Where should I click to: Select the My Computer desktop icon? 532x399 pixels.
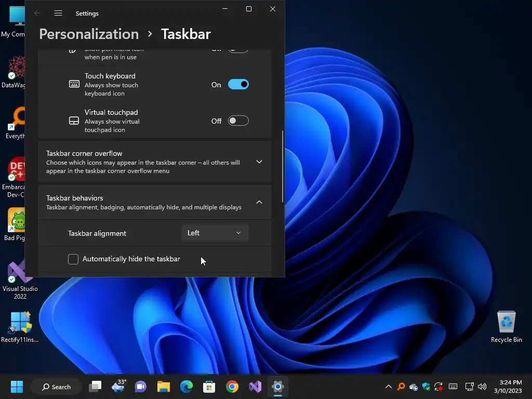pyautogui.click(x=13, y=22)
